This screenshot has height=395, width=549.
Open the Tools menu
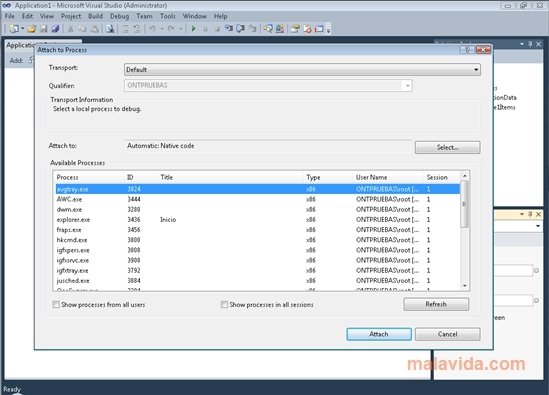click(x=168, y=16)
